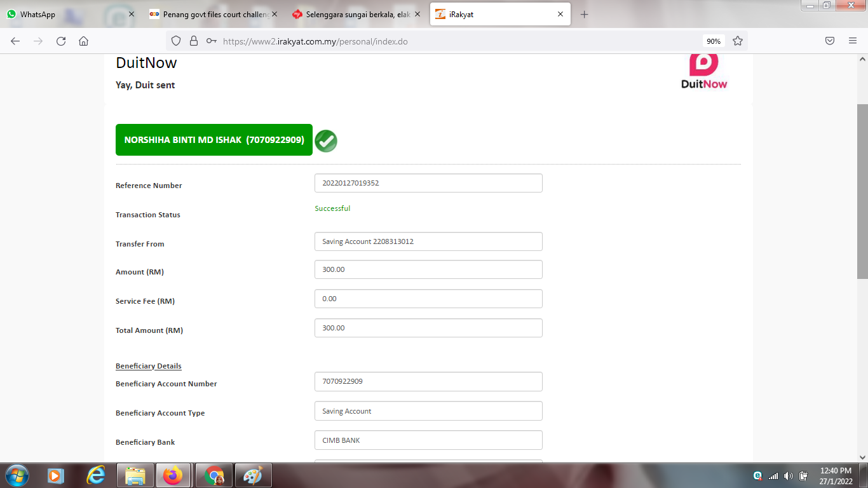Click the Beneficiary Account Number label
Viewport: 868px width, 488px height.
166,384
